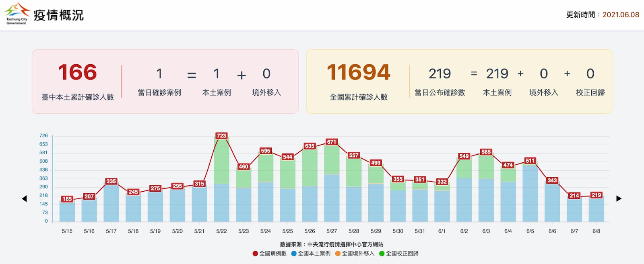
Task: Click the 343 data label on 6/6
Action: [x=552, y=180]
